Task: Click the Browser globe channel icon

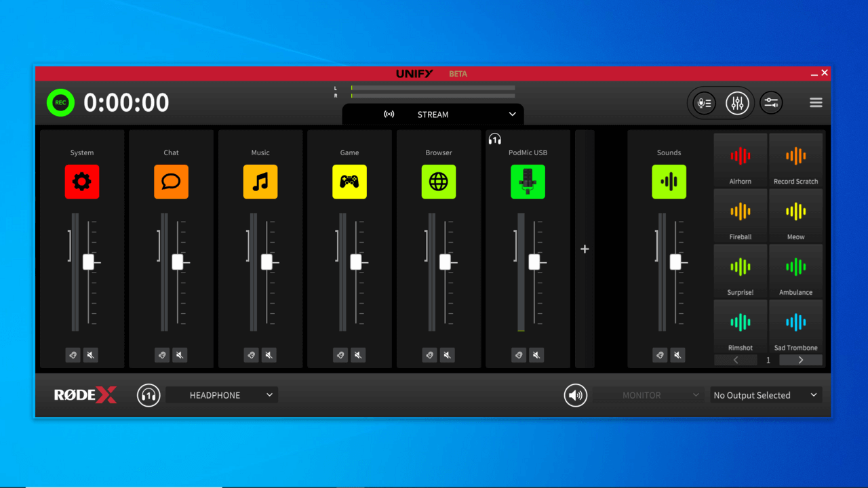Action: point(439,182)
